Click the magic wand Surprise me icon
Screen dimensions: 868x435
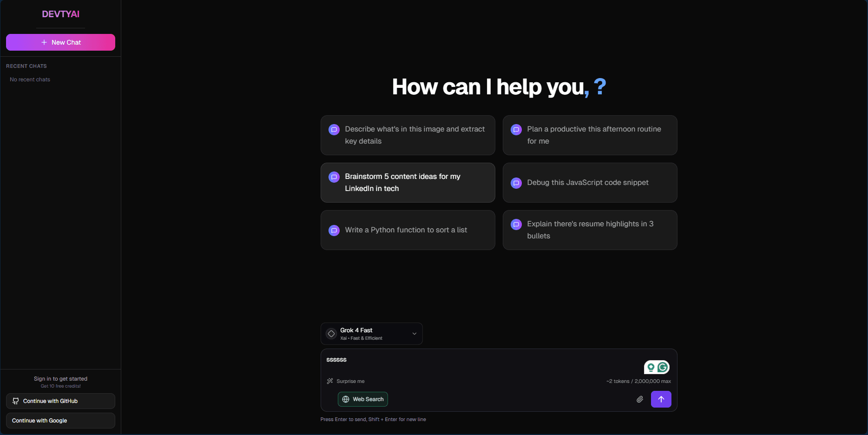pyautogui.click(x=330, y=381)
